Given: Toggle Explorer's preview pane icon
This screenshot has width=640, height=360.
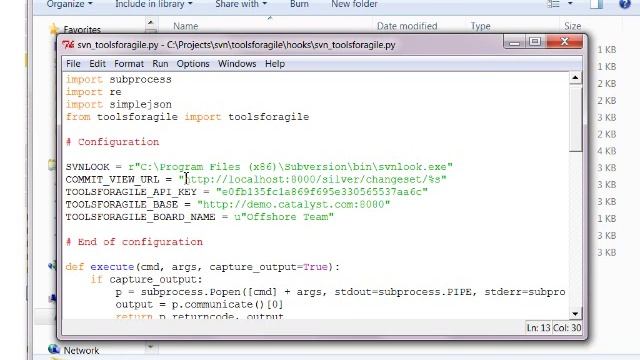Looking at the screenshot, I should point(596,4).
